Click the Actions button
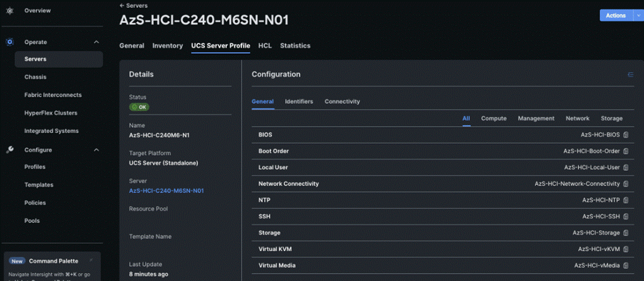The width and height of the screenshot is (644, 281). click(x=616, y=15)
